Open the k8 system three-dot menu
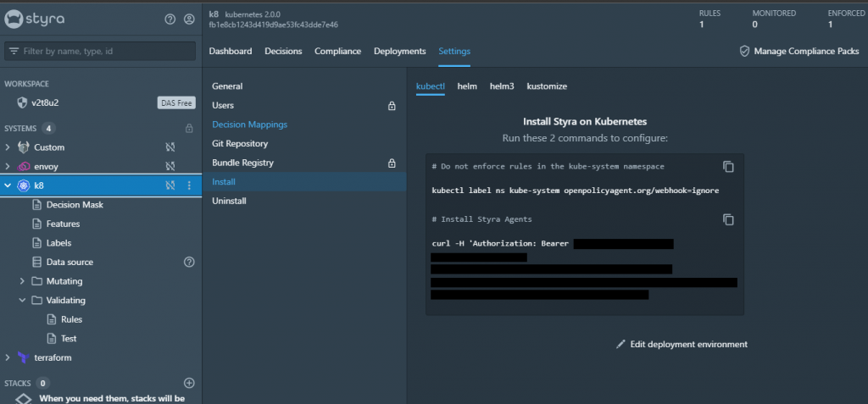 tap(189, 186)
